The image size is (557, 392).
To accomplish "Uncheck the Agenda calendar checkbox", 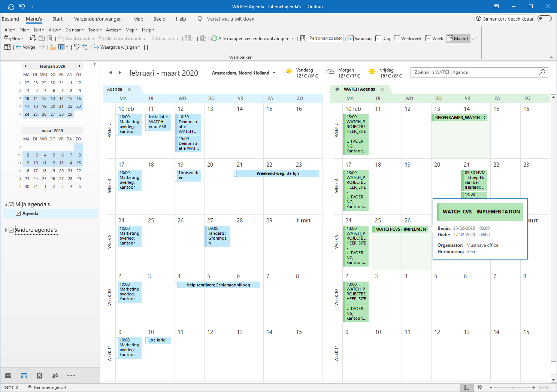I will [18, 213].
